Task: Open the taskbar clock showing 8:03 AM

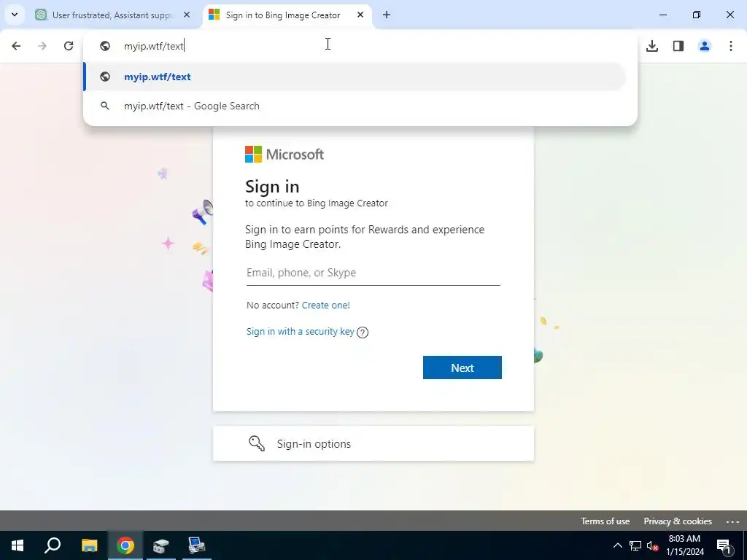Action: click(684, 545)
